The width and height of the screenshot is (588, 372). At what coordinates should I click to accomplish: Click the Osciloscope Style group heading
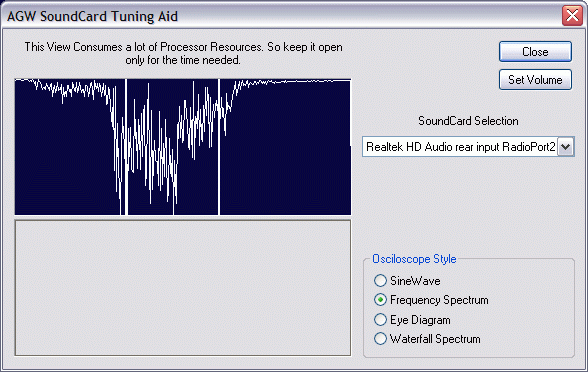click(x=414, y=259)
